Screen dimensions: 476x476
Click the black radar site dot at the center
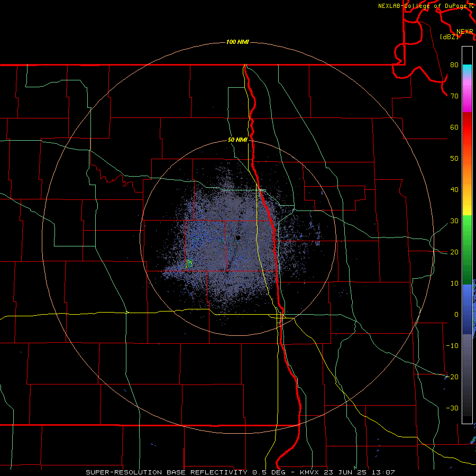238,237
